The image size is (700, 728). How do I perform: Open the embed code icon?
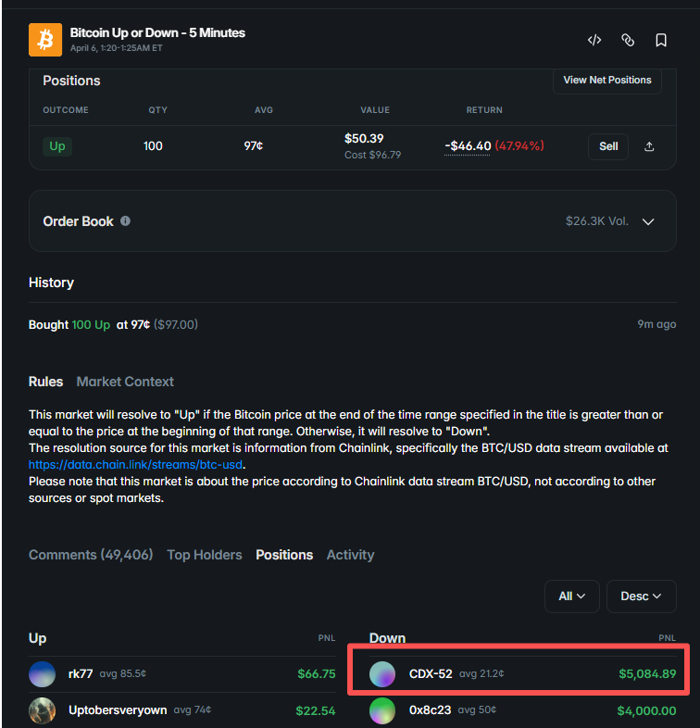click(x=594, y=40)
